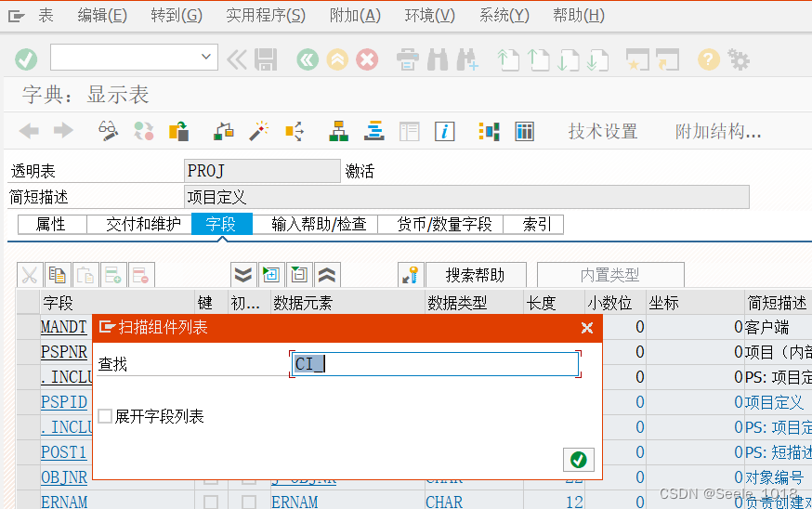Open the 转到(G) menu
The height and width of the screenshot is (509, 812).
[177, 16]
